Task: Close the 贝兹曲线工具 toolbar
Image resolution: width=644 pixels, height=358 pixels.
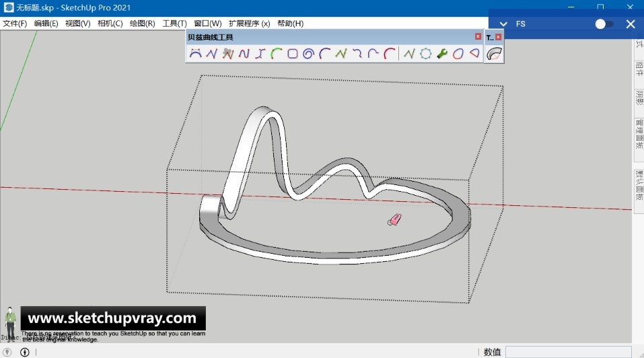Action: [478, 36]
